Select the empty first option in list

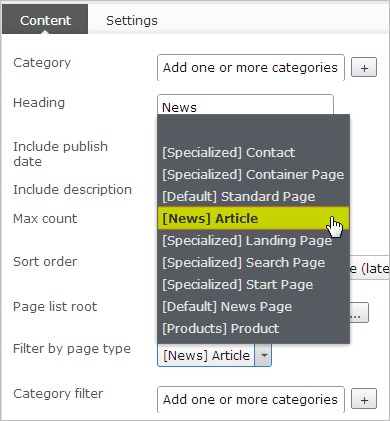coord(253,130)
